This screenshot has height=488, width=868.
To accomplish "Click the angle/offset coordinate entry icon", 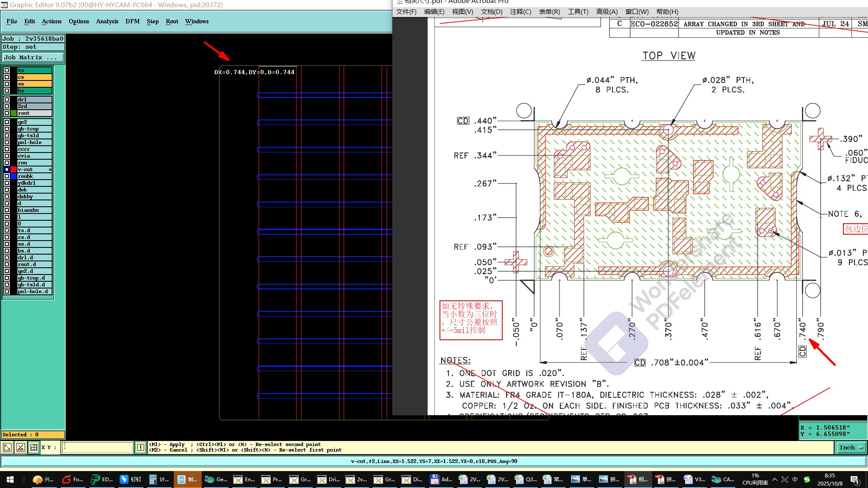I will 20,447.
